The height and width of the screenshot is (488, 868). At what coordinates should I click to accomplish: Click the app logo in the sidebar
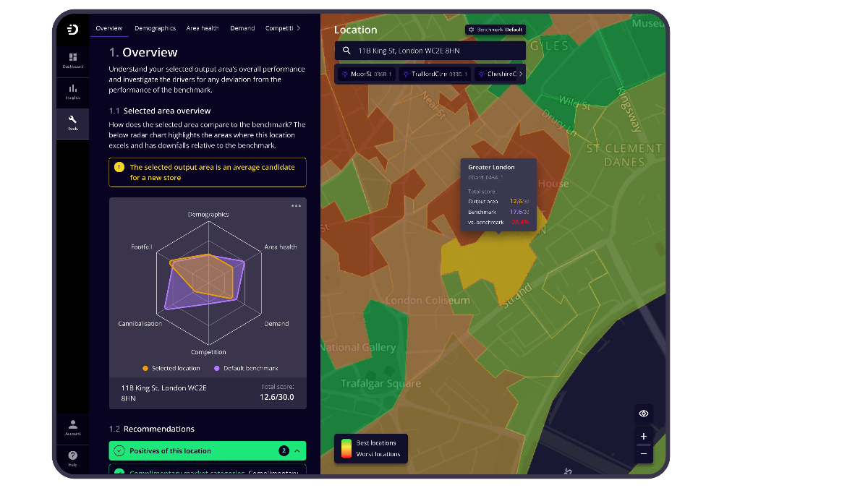[x=72, y=30]
